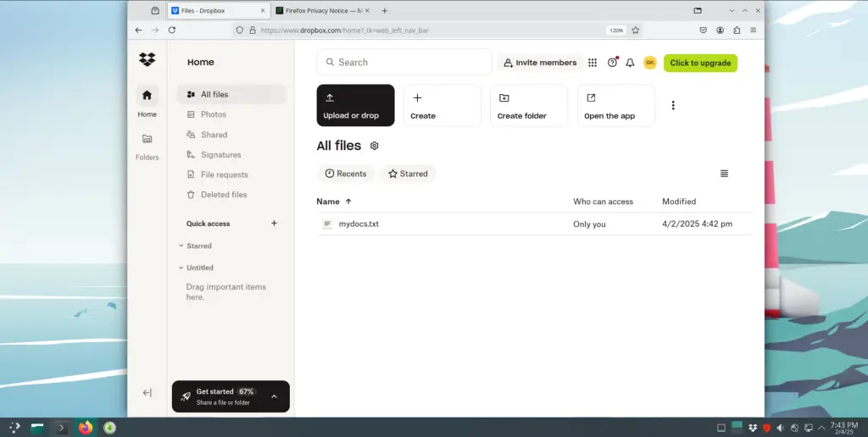Open Shared in sidebar
Image resolution: width=868 pixels, height=437 pixels.
point(231,135)
